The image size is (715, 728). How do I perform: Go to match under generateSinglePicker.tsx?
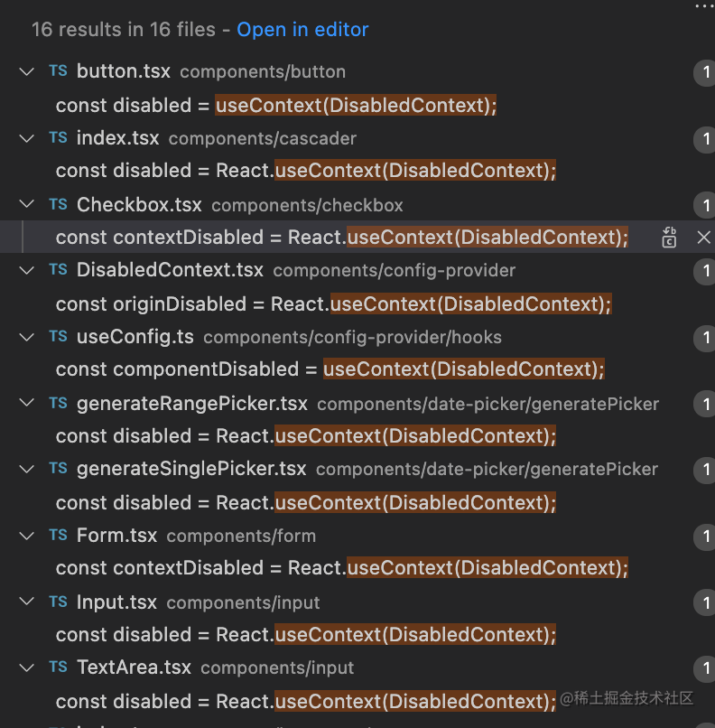(x=306, y=503)
